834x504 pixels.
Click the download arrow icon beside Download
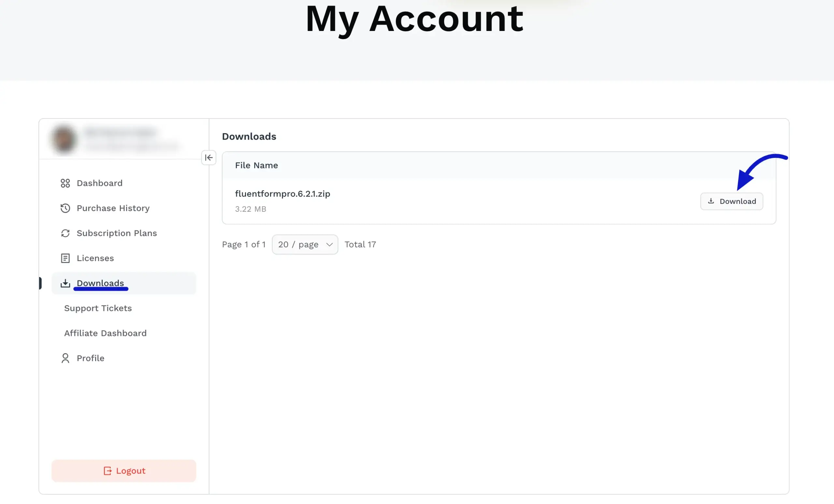711,201
